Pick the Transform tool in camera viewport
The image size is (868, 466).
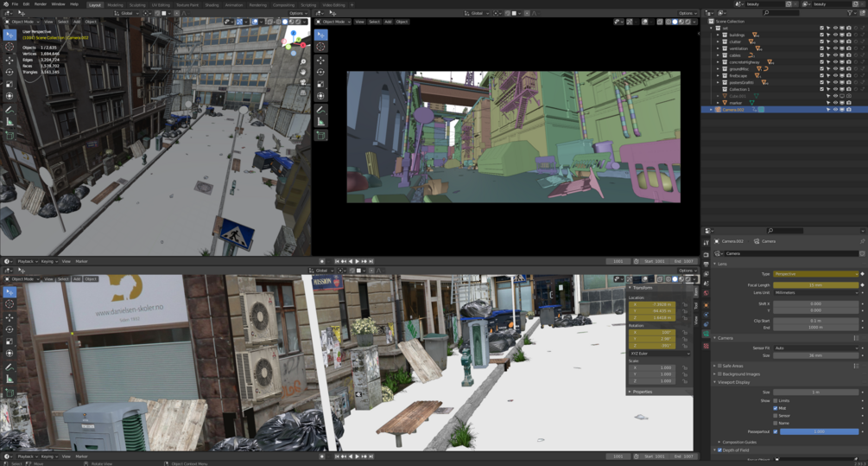pyautogui.click(x=321, y=96)
